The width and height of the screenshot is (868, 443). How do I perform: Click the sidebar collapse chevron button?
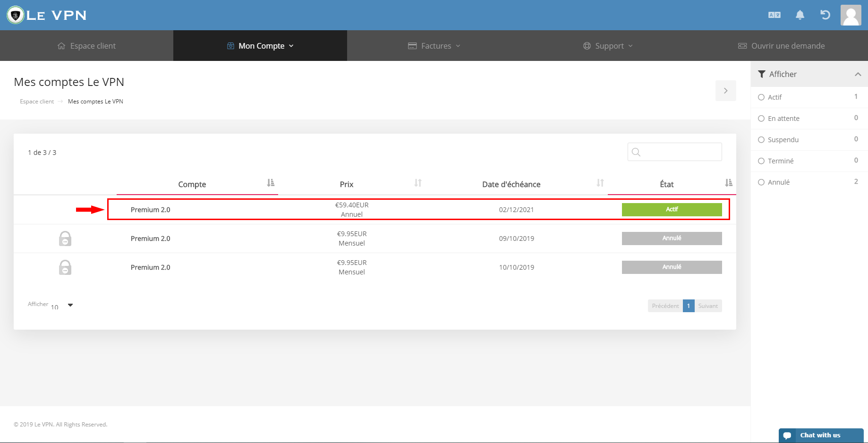pyautogui.click(x=726, y=91)
